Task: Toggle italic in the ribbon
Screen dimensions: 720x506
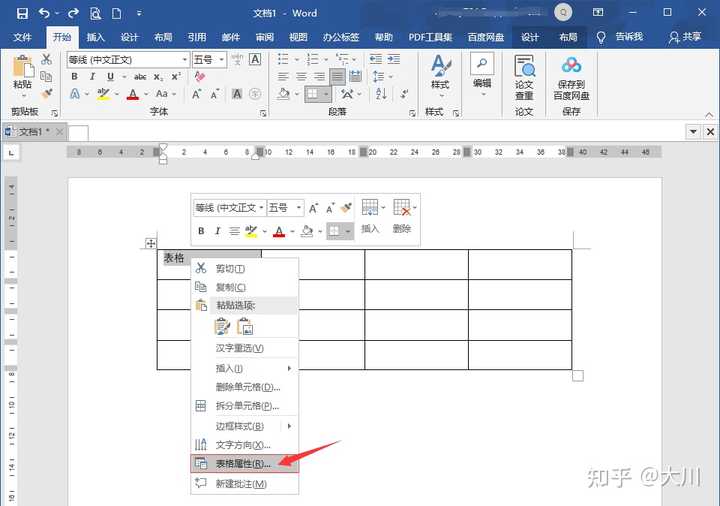Action: [x=92, y=77]
